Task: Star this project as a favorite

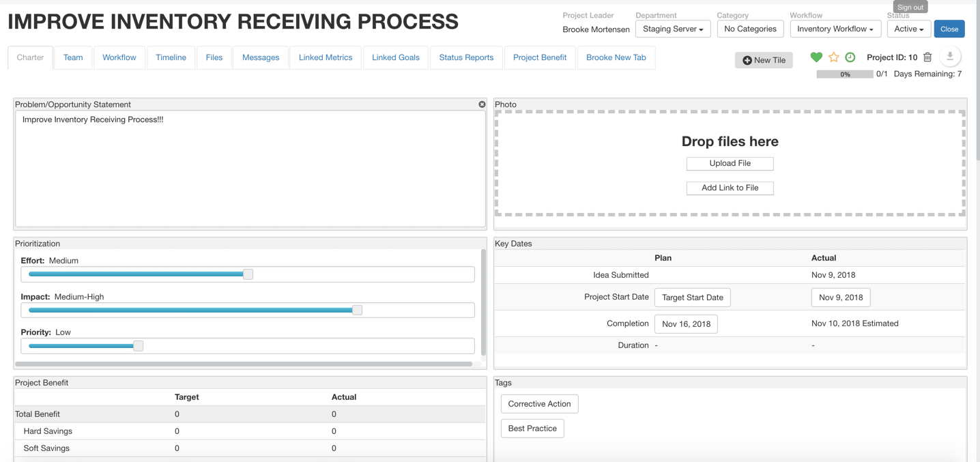Action: [x=833, y=57]
